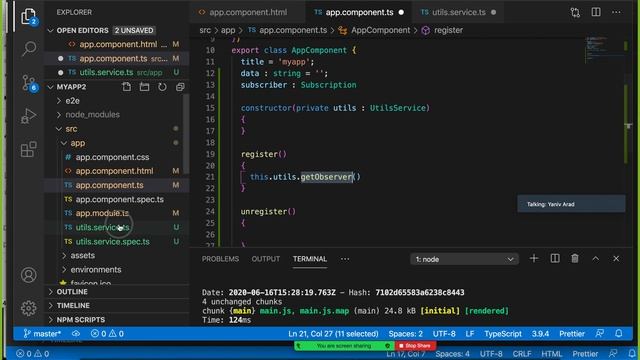Image resolution: width=640 pixels, height=360 pixels.
Task: Open the Output panel tab
Action: pyautogui.click(x=266, y=259)
